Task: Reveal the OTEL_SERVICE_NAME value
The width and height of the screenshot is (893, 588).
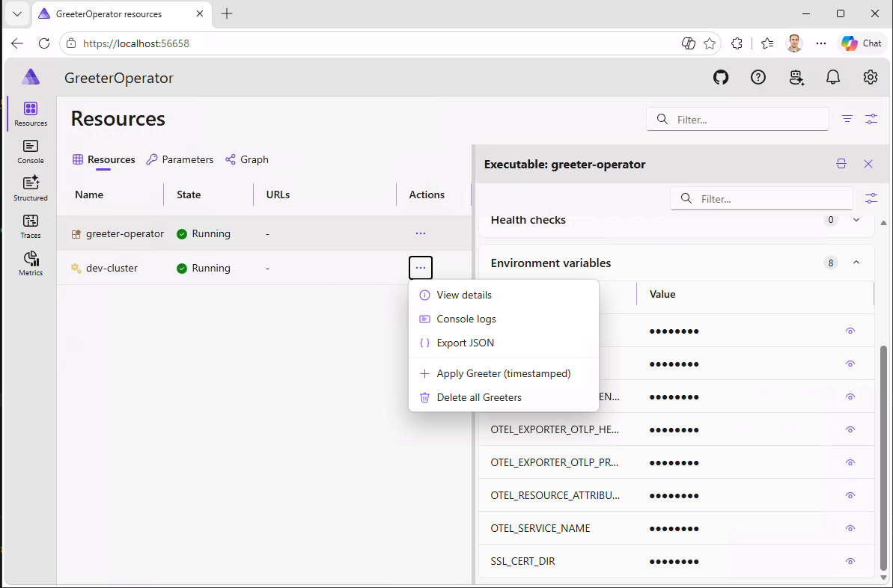Action: pyautogui.click(x=850, y=528)
